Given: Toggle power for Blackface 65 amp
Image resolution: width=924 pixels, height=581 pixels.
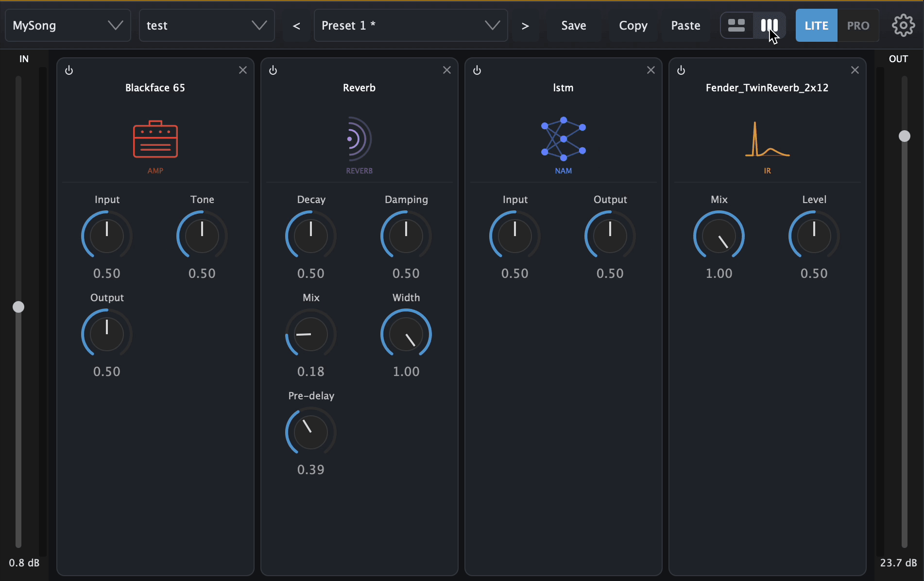Looking at the screenshot, I should [x=69, y=70].
